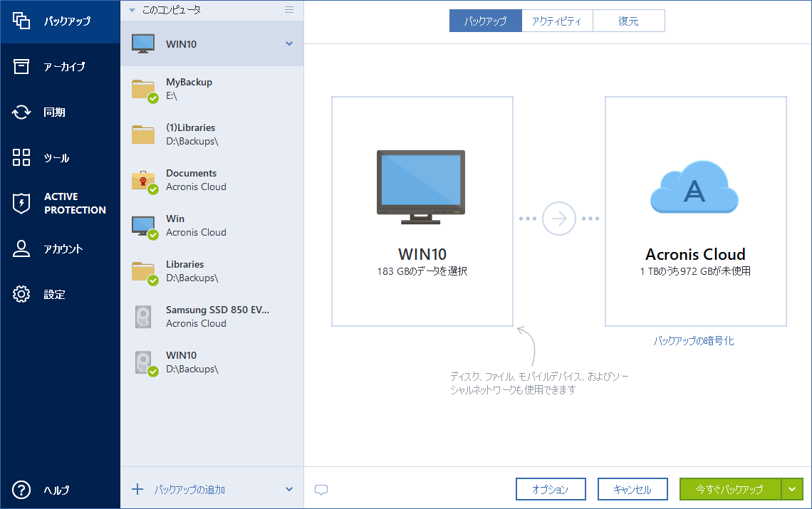Open the アカウント person icon
Image resolution: width=812 pixels, height=509 pixels.
click(21, 248)
